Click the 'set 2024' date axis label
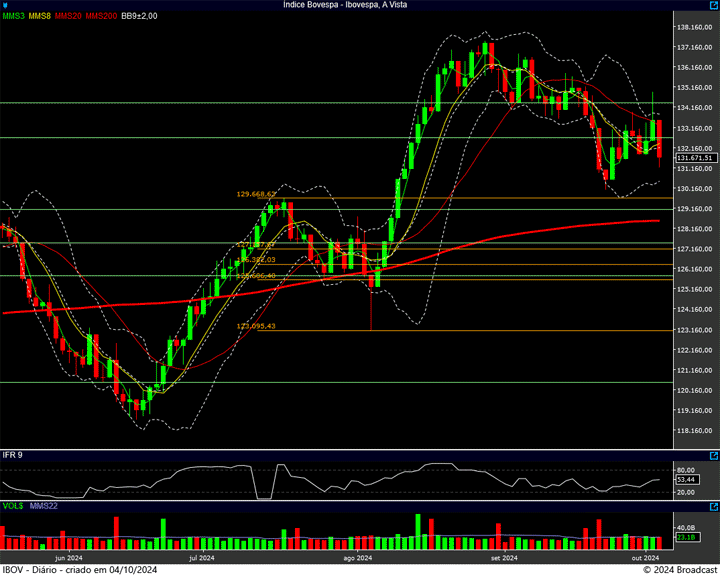The image size is (720, 575). pyautogui.click(x=503, y=558)
